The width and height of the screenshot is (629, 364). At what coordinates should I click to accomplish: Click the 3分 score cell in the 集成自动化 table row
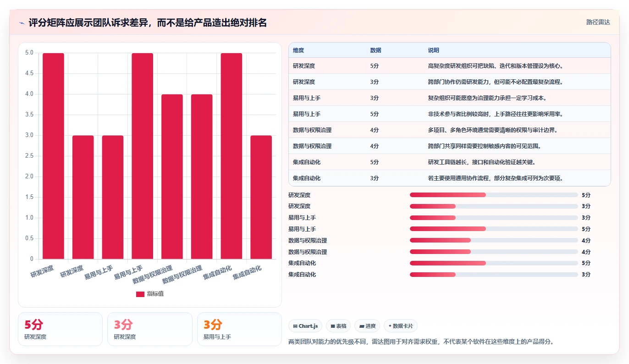pyautogui.click(x=374, y=178)
